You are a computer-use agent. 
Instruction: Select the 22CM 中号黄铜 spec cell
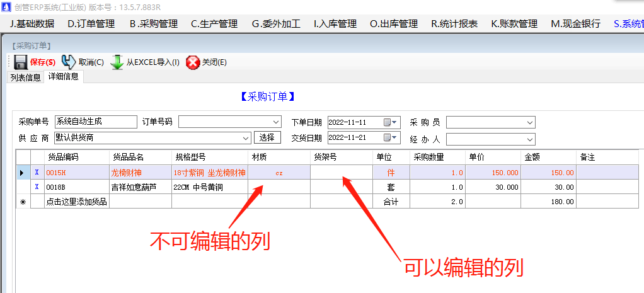(210, 187)
